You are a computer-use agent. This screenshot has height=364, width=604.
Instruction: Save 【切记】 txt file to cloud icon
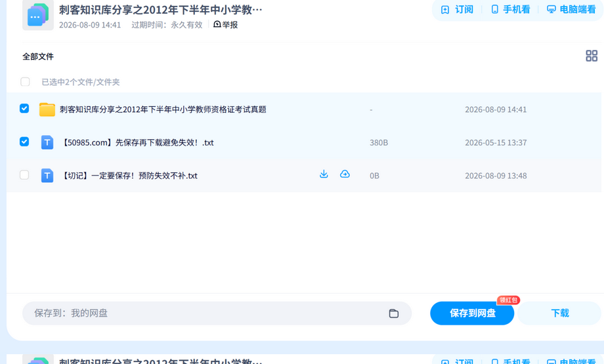pos(345,174)
